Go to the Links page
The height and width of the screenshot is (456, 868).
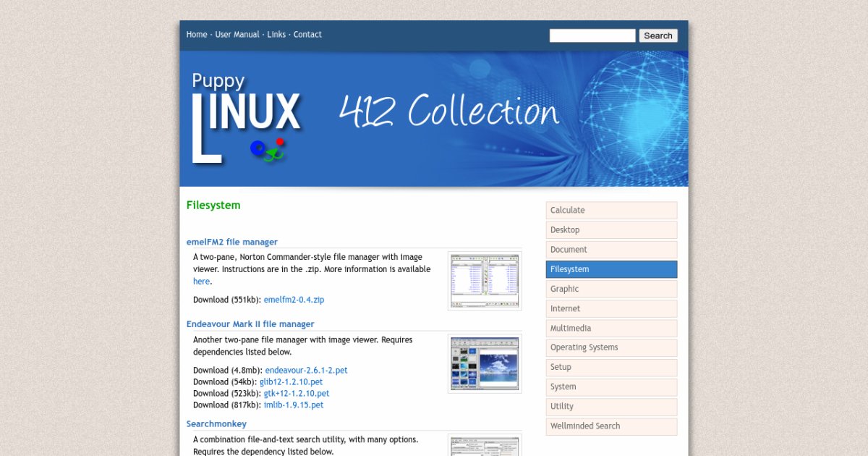(x=276, y=34)
